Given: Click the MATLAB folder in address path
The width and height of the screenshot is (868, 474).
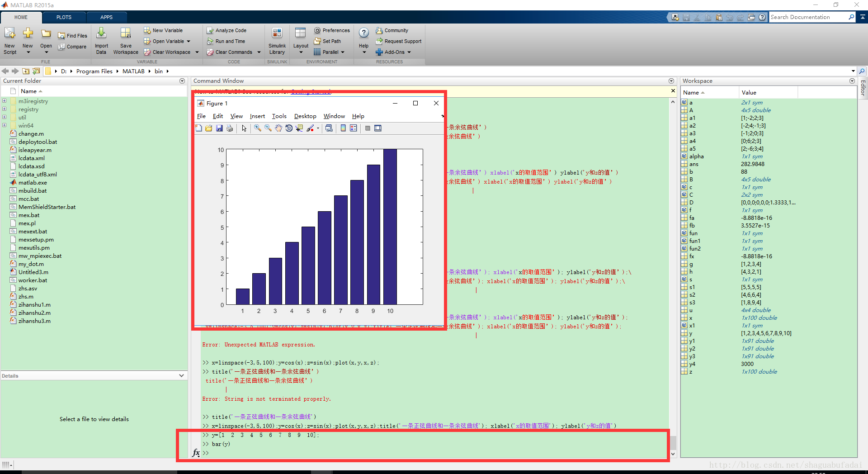Looking at the screenshot, I should point(133,71).
